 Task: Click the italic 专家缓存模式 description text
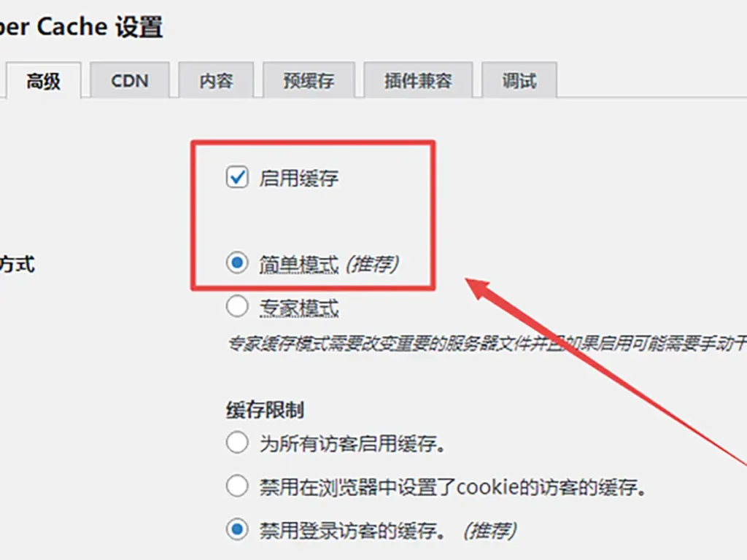(487, 344)
